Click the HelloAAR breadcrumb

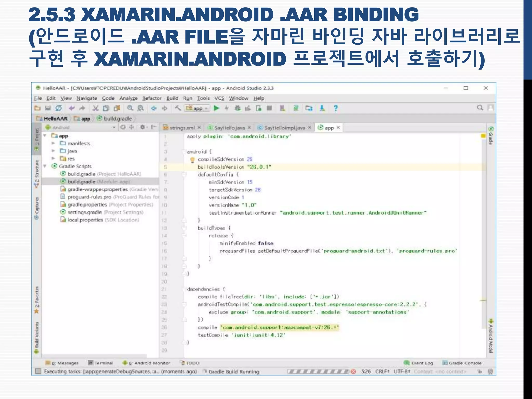click(x=52, y=119)
